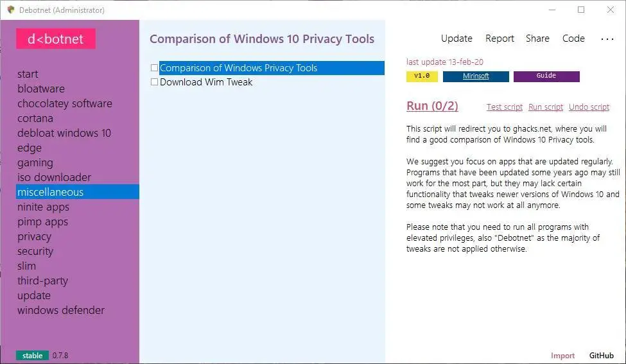Click the Run script link
Screen dimensions: 626x364
click(545, 107)
